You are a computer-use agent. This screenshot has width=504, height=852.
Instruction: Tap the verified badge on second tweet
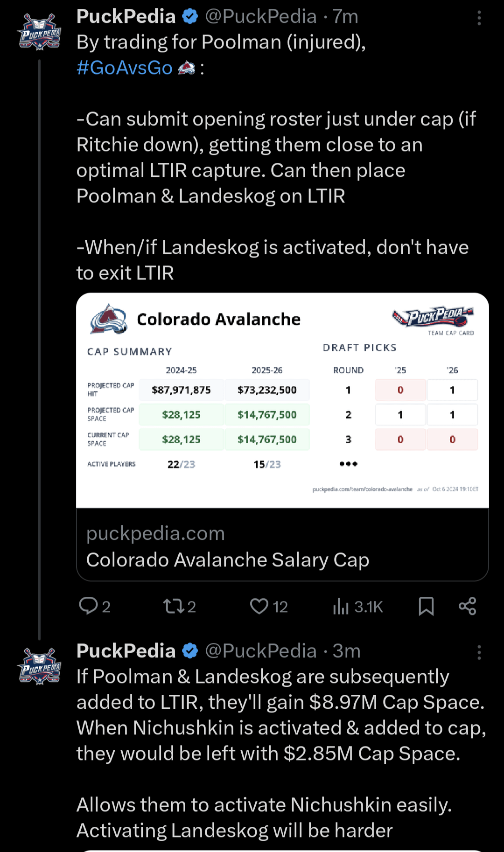190,651
